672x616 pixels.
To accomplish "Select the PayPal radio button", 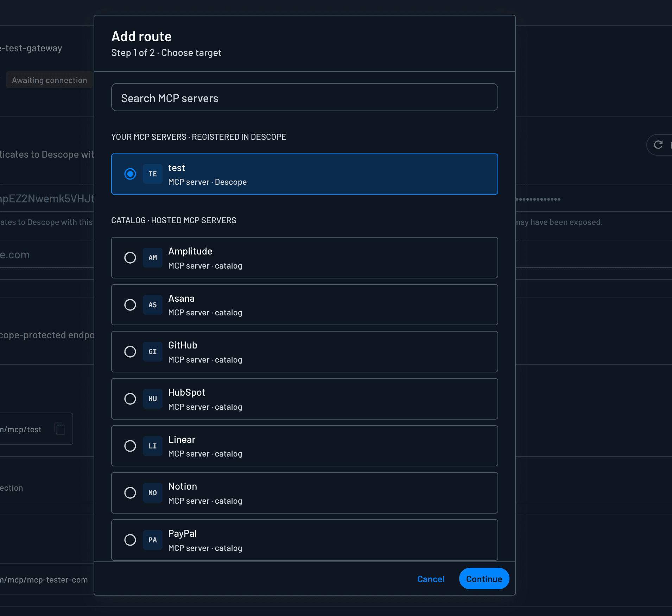I will 130,540.
